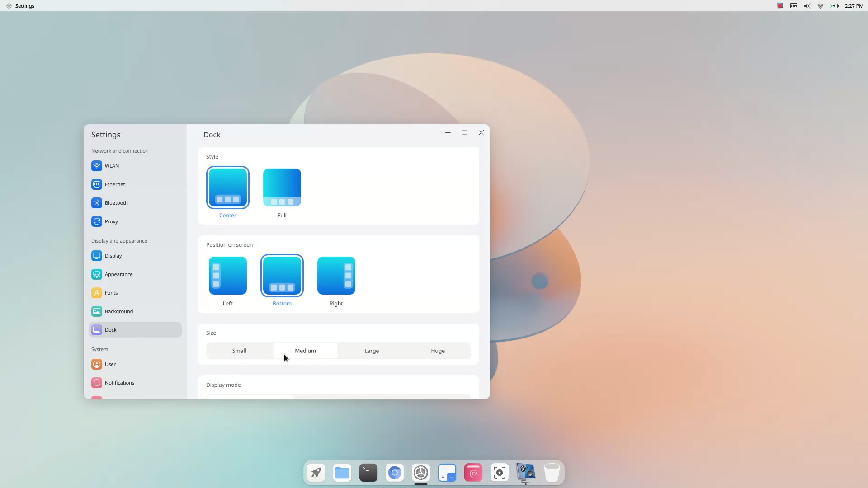This screenshot has height=488, width=868.
Task: Open Notifications settings
Action: (x=119, y=383)
